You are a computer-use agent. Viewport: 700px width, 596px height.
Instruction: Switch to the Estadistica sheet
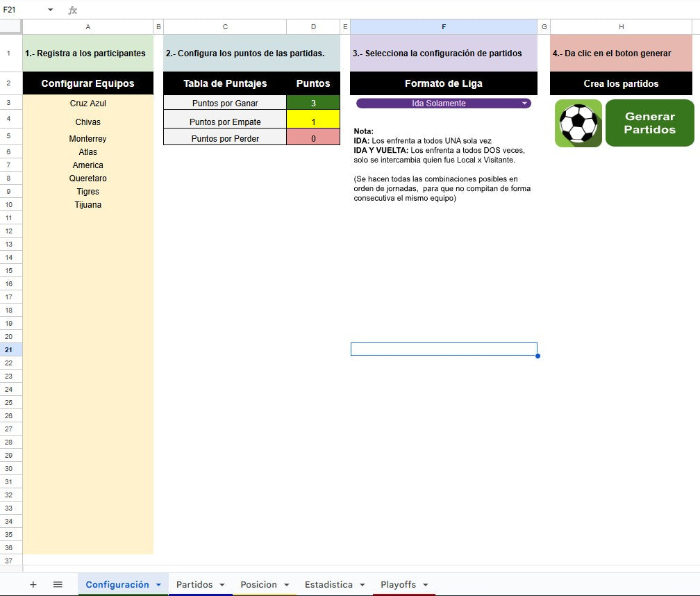328,584
